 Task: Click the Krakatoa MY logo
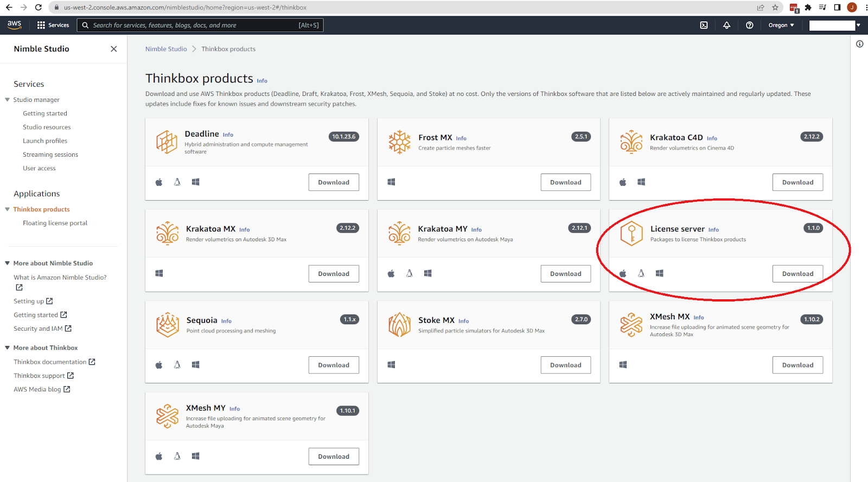point(399,234)
